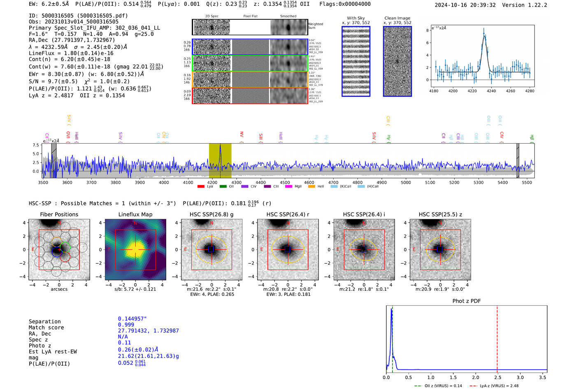The width and height of the screenshot is (576, 392).
Task: Click the orange-bordered 2D spectrum fiber row
Action: pos(250,79)
